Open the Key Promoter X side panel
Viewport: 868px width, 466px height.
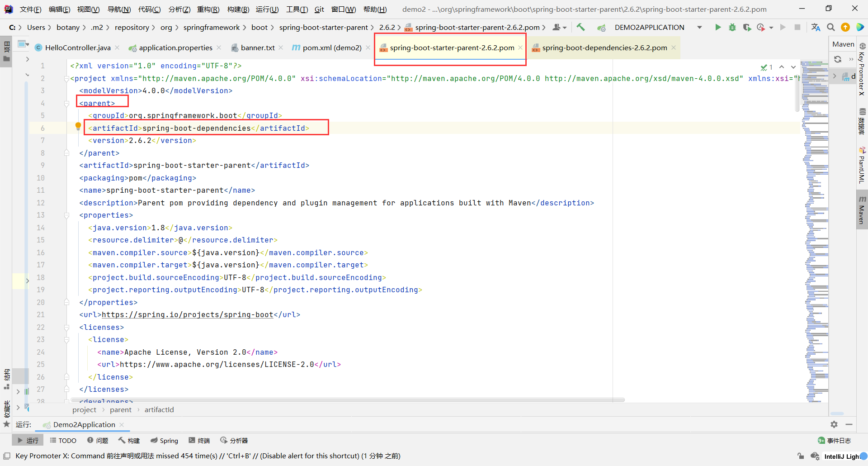point(862,70)
